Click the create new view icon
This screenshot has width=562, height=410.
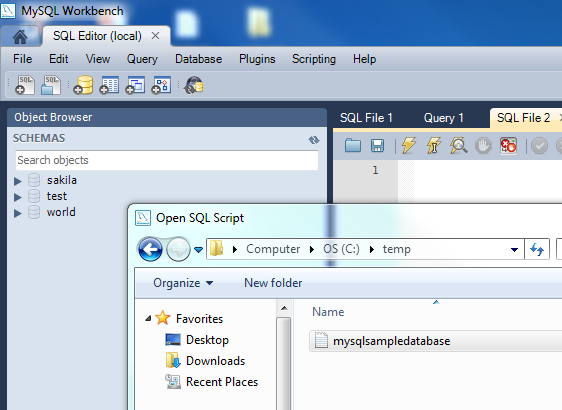(x=135, y=85)
